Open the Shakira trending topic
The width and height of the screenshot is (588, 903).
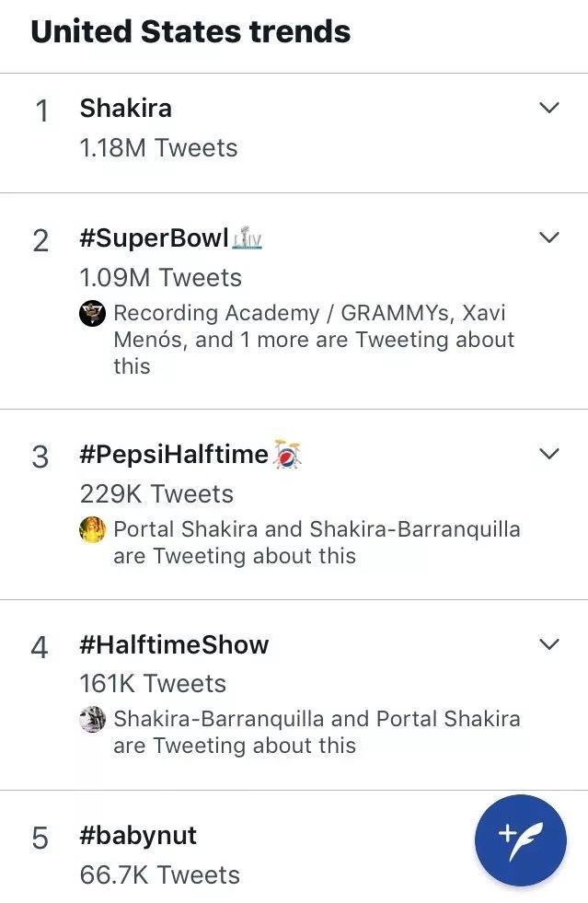(x=126, y=109)
